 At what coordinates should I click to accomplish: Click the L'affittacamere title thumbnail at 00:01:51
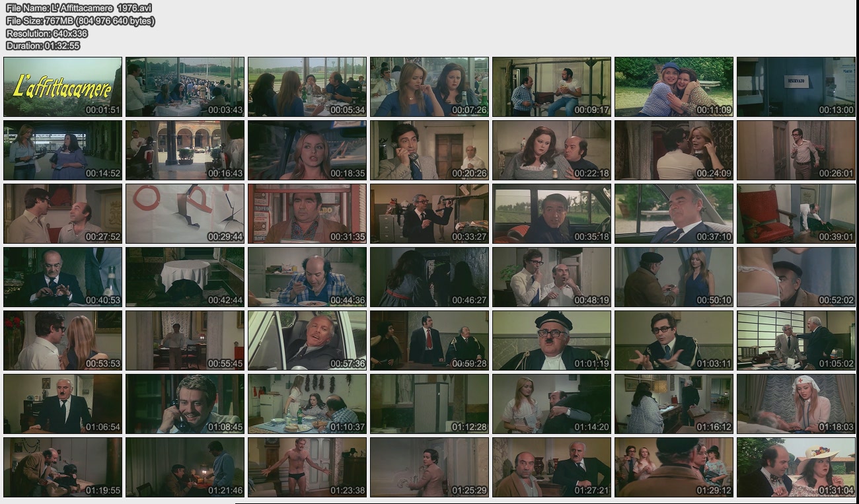pyautogui.click(x=63, y=87)
